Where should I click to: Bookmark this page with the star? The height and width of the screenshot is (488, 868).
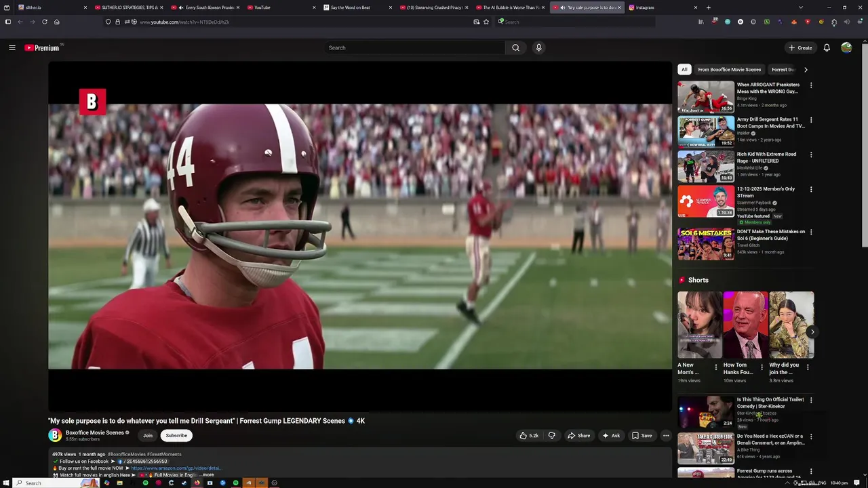pos(486,22)
